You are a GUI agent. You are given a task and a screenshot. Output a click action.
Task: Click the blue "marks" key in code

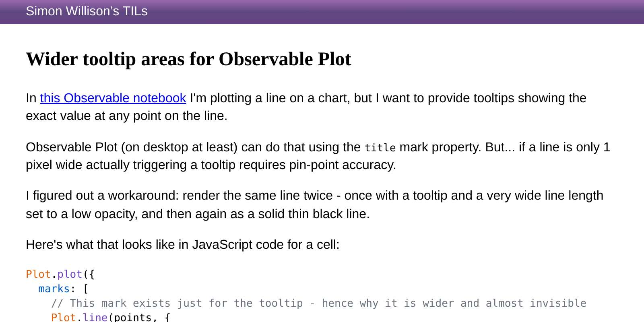(54, 289)
